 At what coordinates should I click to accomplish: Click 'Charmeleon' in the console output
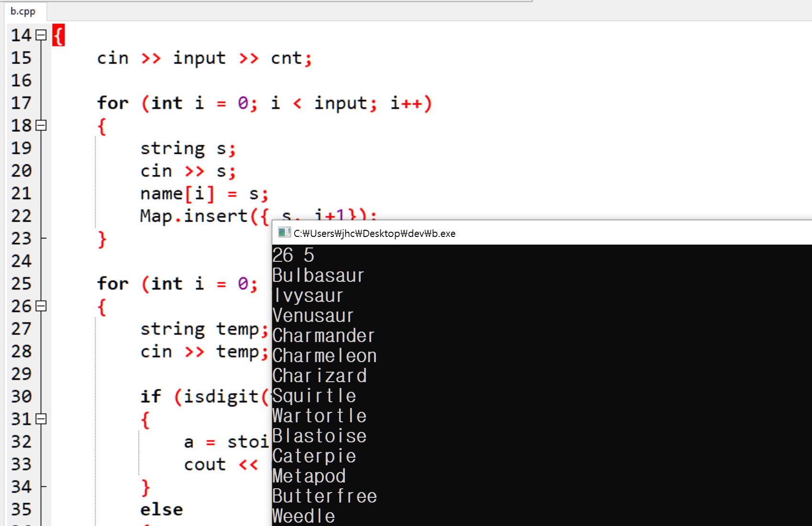point(324,356)
